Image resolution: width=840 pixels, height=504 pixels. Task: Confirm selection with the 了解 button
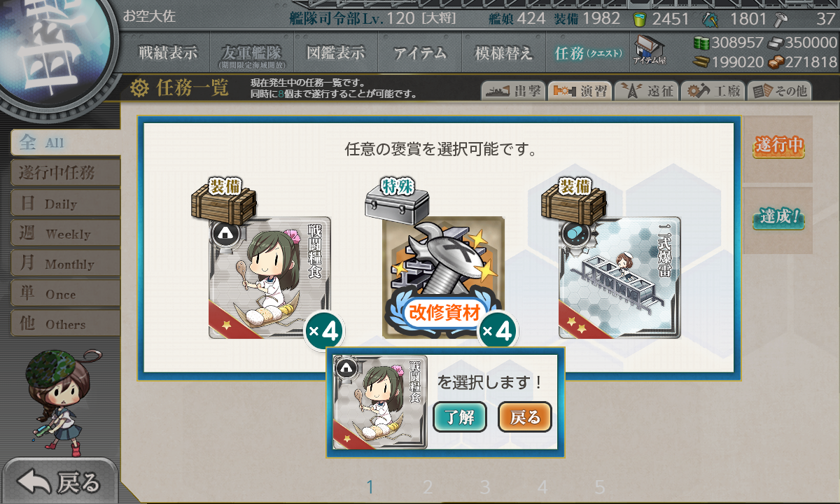[459, 418]
